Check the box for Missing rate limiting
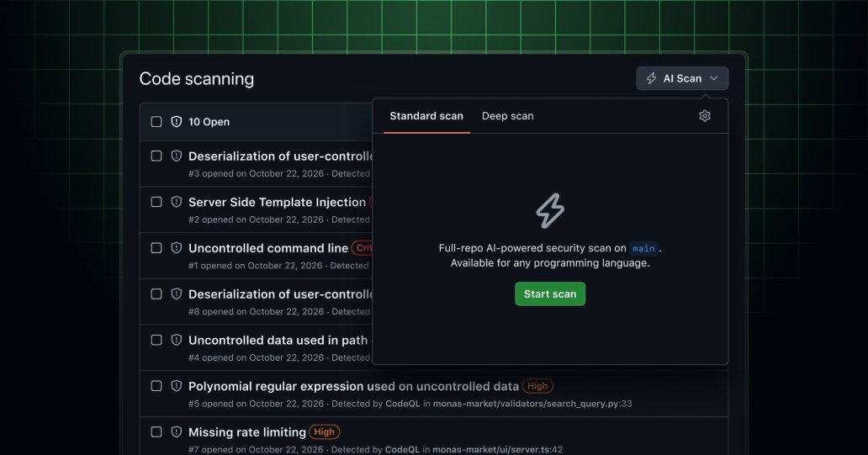Viewport: 868px width, 455px height. [156, 431]
